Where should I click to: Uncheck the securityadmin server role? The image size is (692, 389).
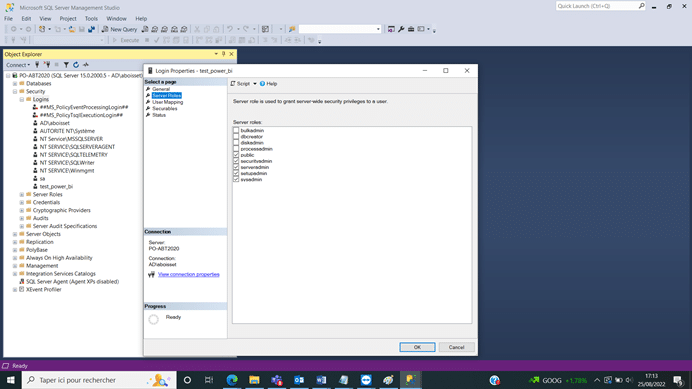pos(236,161)
